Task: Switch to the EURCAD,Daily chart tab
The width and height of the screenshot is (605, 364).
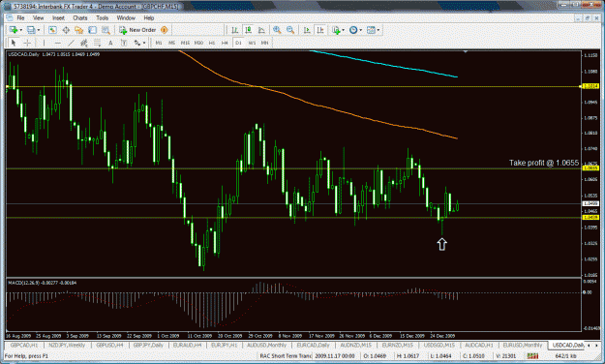Action: tap(313, 345)
